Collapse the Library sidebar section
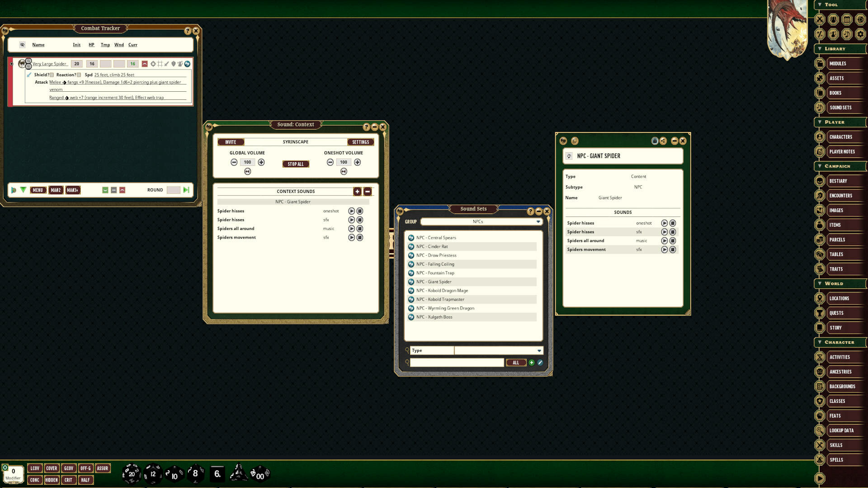Screen dimensions: 868x488 (820, 49)
